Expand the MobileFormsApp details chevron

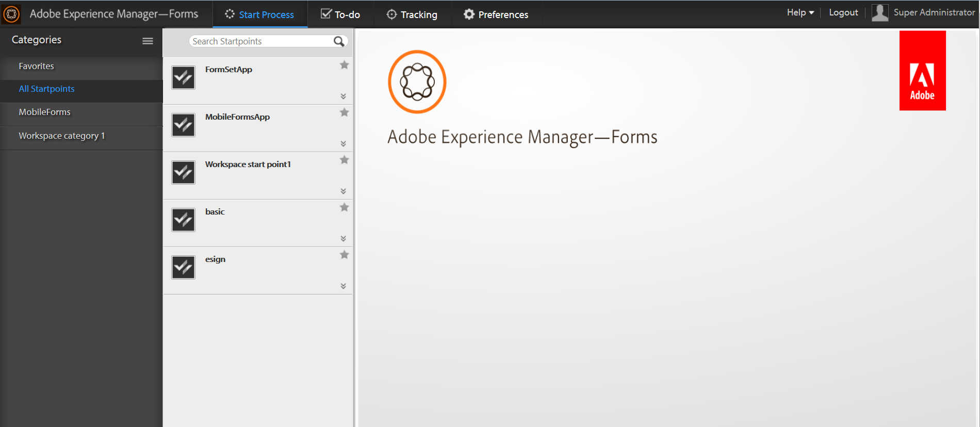pos(344,144)
